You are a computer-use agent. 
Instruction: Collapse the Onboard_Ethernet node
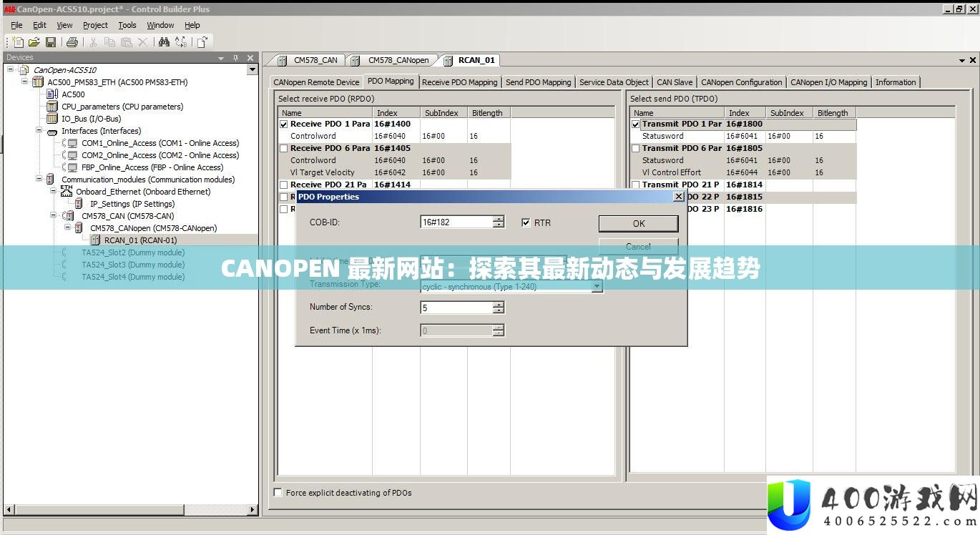coord(53,192)
